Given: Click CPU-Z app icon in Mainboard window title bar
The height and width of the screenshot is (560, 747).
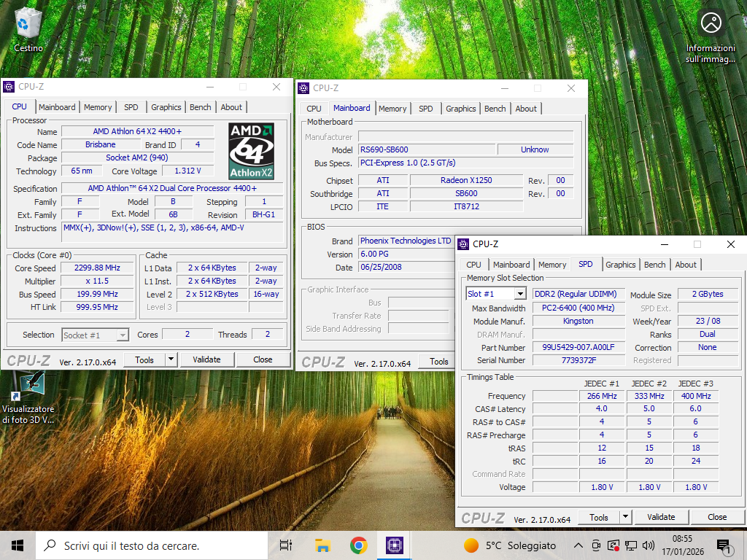Looking at the screenshot, I should [303, 88].
